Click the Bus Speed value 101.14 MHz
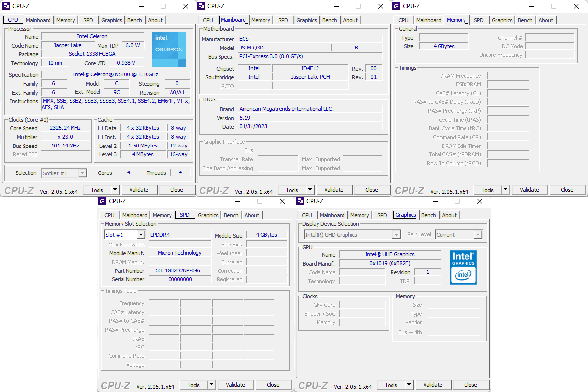Screen dimensions: 588x392 click(x=66, y=146)
